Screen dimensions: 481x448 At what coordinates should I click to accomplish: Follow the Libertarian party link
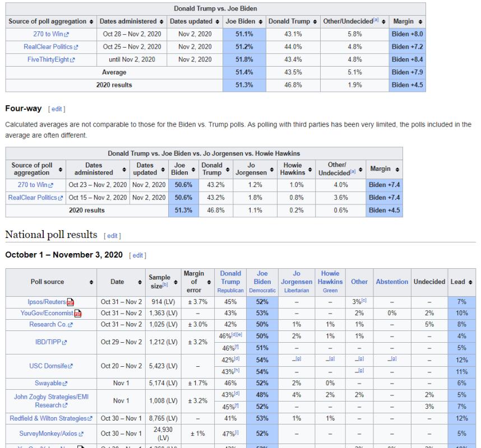297,291
